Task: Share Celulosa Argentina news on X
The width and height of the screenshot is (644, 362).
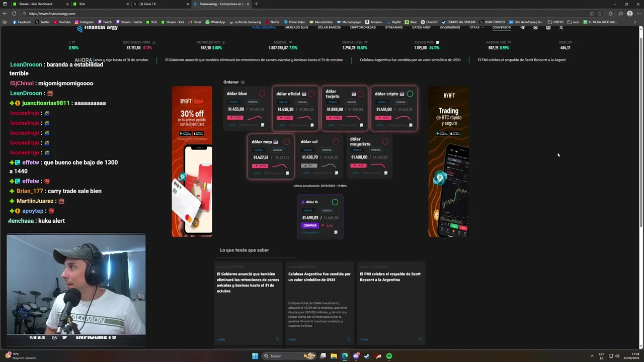Action: [349, 339]
